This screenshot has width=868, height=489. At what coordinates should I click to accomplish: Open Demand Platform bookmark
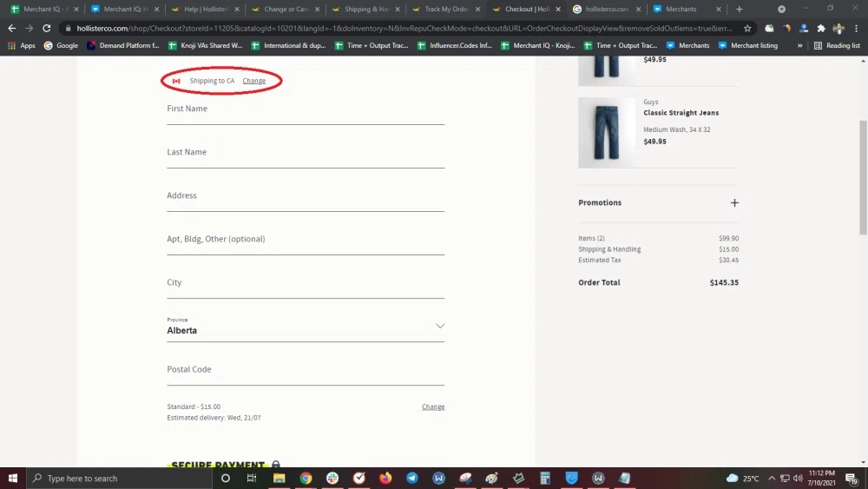point(123,45)
